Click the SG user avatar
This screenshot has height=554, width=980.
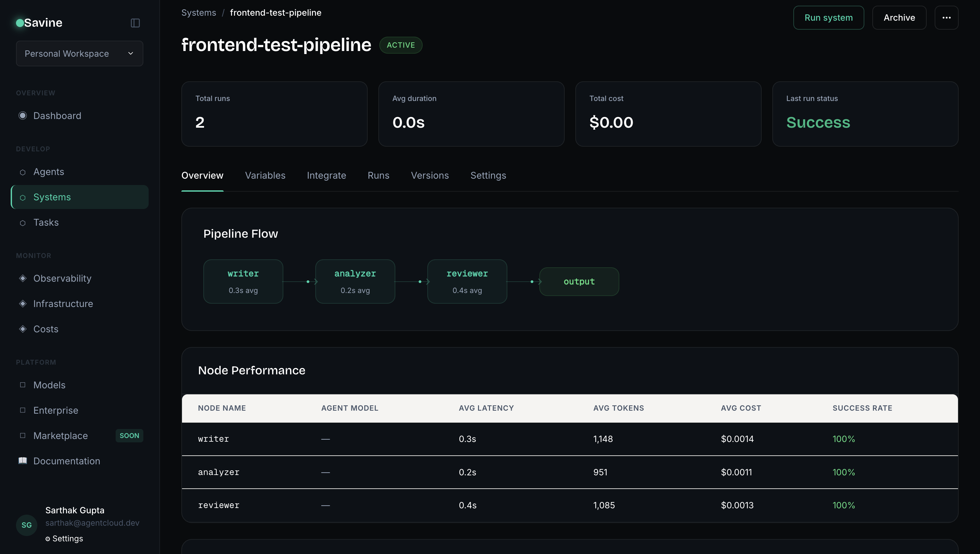(x=27, y=525)
